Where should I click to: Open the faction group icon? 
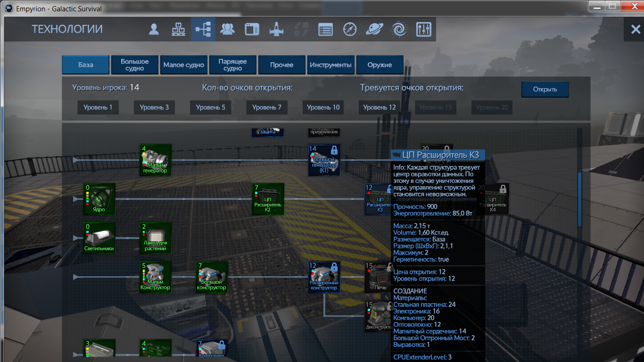pyautogui.click(x=228, y=29)
